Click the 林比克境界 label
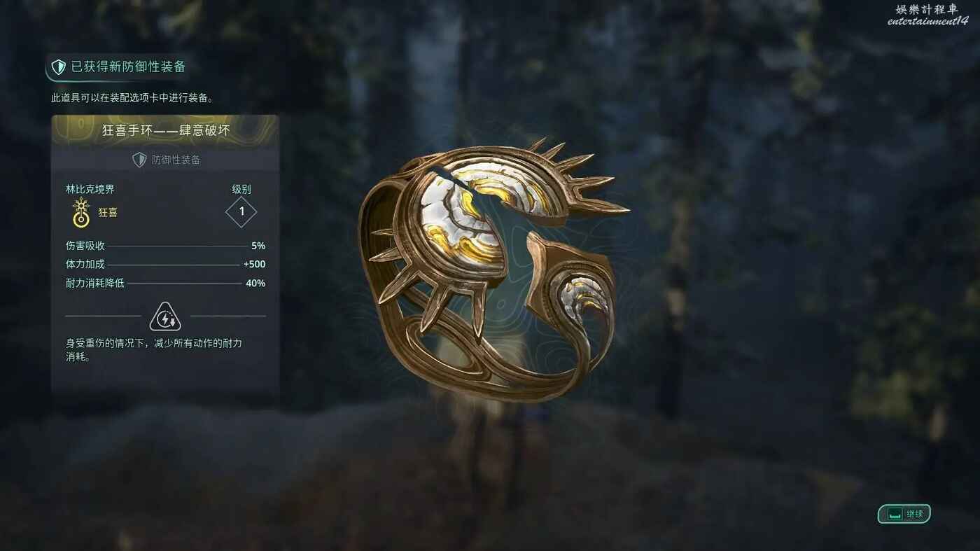The image size is (980, 551). [x=90, y=189]
